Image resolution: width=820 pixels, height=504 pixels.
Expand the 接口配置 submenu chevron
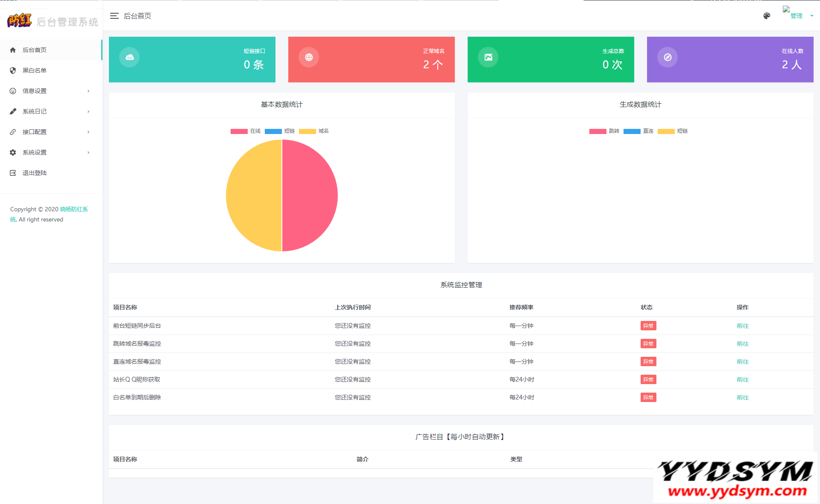tap(88, 132)
